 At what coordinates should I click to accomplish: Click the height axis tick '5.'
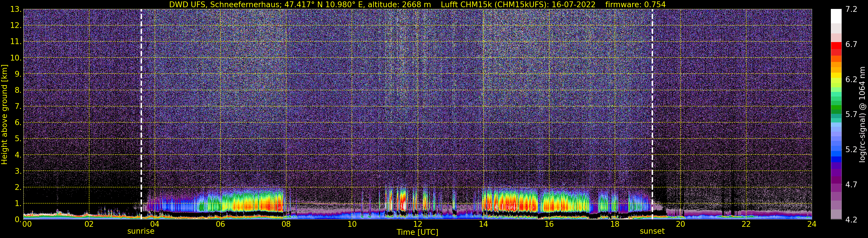click(x=18, y=139)
